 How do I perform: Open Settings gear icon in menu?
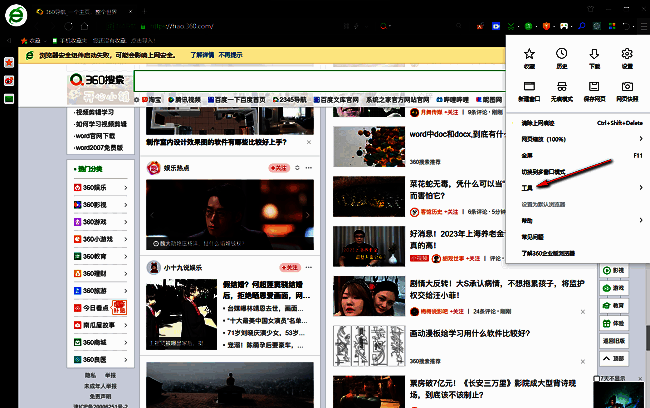pos(627,56)
